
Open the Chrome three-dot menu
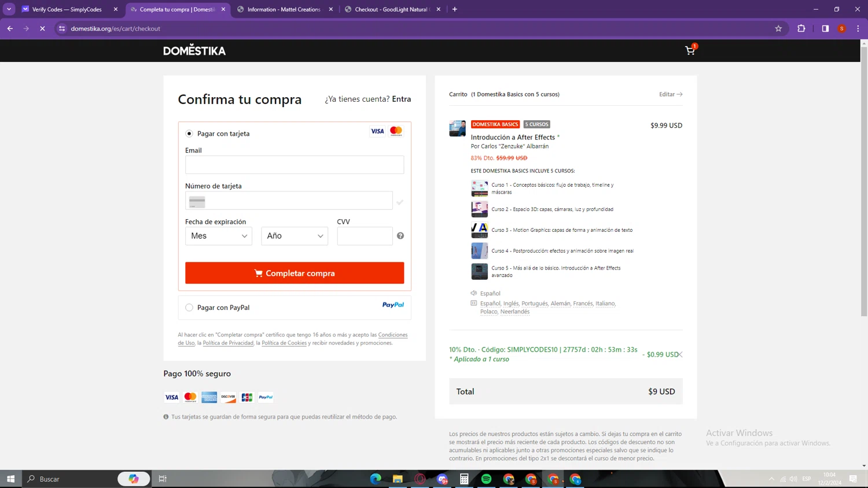click(x=858, y=28)
